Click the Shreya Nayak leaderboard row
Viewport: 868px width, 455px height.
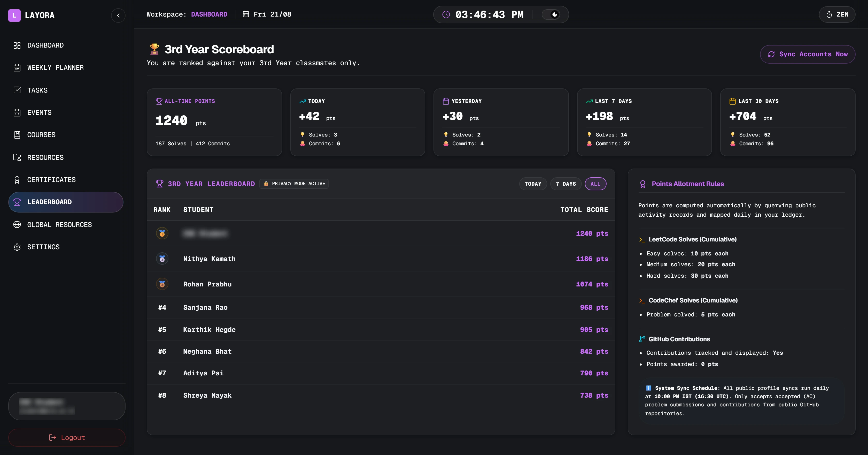point(381,395)
